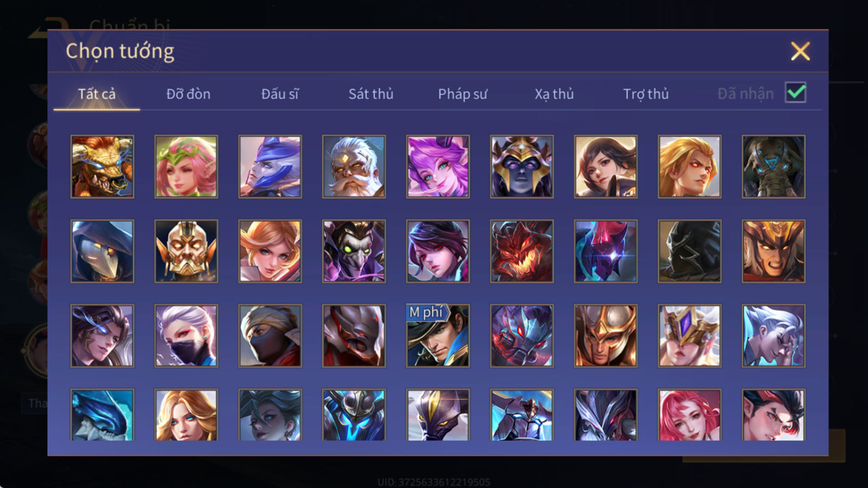Screen dimensions: 868x488
Task: Choose the hooded plague-doctor mask hero
Action: (102, 251)
